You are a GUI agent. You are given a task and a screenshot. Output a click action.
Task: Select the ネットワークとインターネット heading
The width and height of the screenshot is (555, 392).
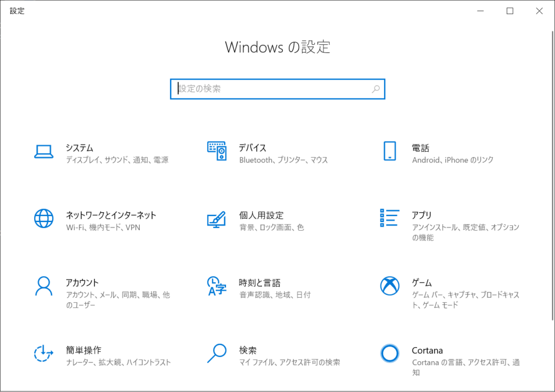coord(111,215)
